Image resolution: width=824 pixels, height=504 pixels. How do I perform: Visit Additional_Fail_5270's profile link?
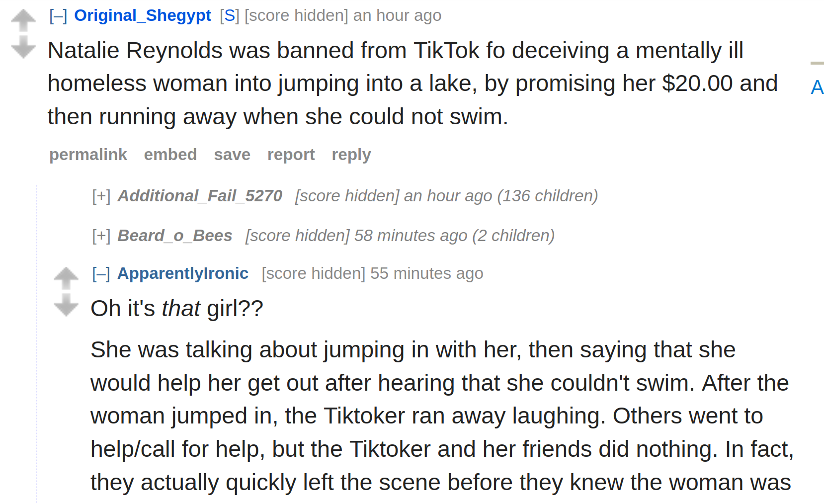200,196
